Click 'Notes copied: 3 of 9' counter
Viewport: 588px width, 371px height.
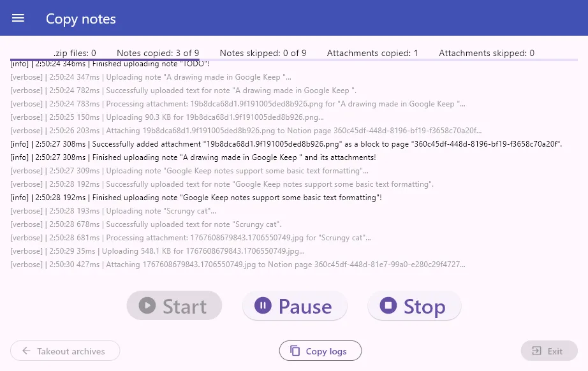158,53
